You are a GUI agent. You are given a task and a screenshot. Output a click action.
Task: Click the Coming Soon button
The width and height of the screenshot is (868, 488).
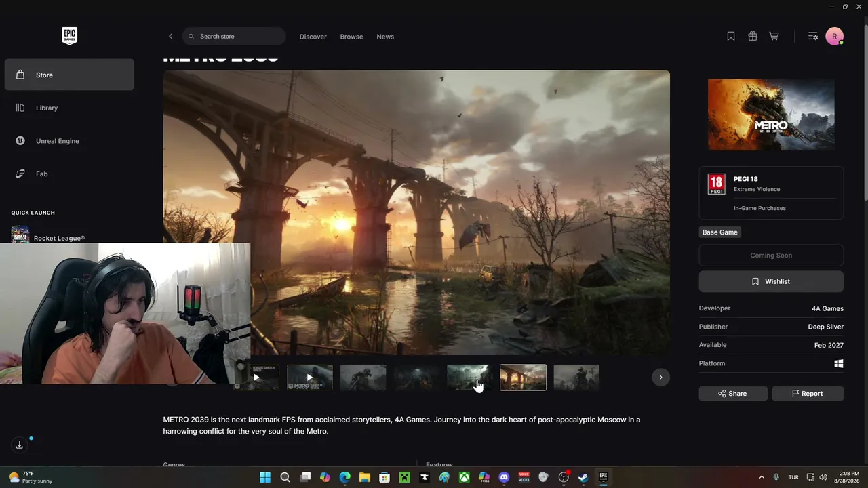tap(771, 256)
